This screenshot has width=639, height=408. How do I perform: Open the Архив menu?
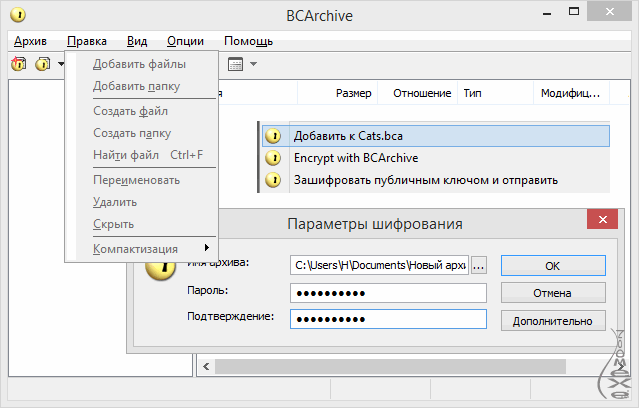(x=30, y=41)
